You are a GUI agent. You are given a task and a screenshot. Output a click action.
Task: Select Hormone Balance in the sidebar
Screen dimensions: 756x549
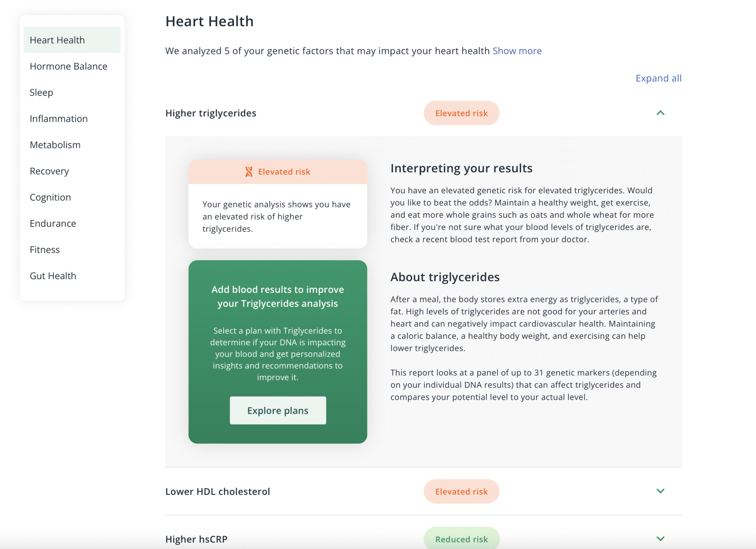68,66
